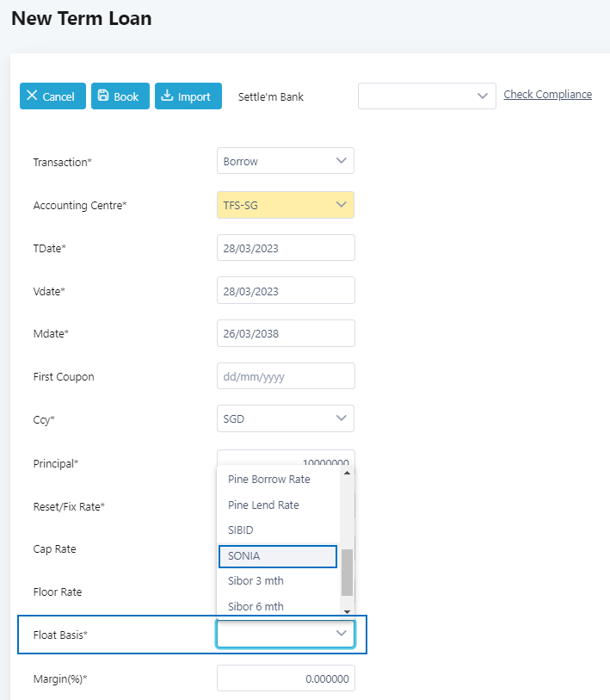Viewport: 610px width, 700px height.
Task: Focus the First Coupon date field
Action: (x=285, y=376)
